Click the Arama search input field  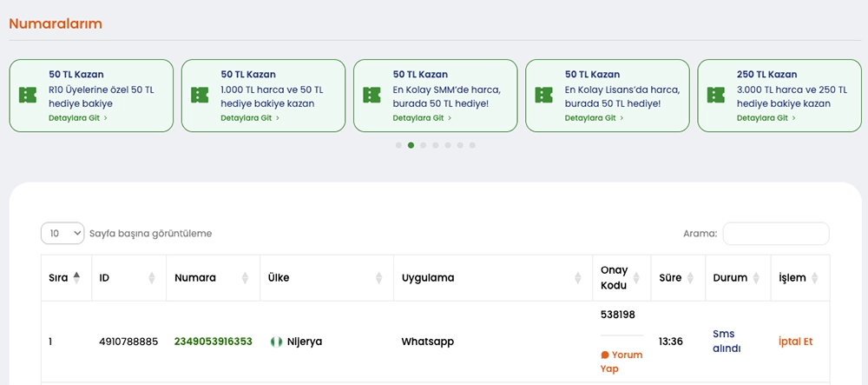tap(775, 233)
